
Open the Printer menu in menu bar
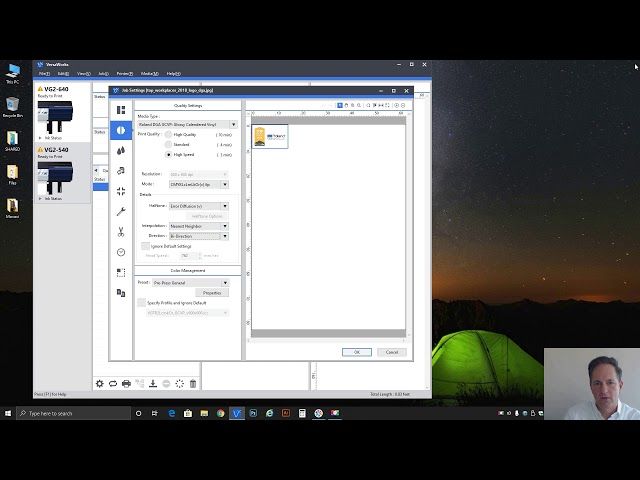[x=124, y=73]
